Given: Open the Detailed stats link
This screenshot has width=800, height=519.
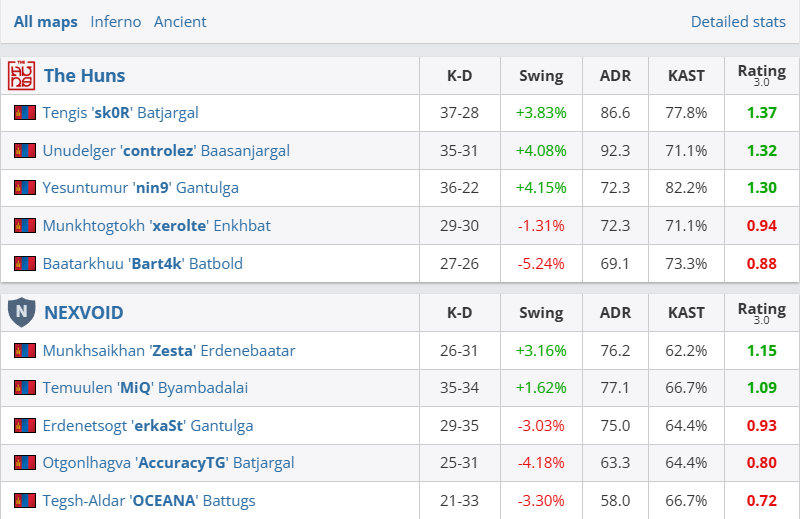Looking at the screenshot, I should [x=738, y=21].
